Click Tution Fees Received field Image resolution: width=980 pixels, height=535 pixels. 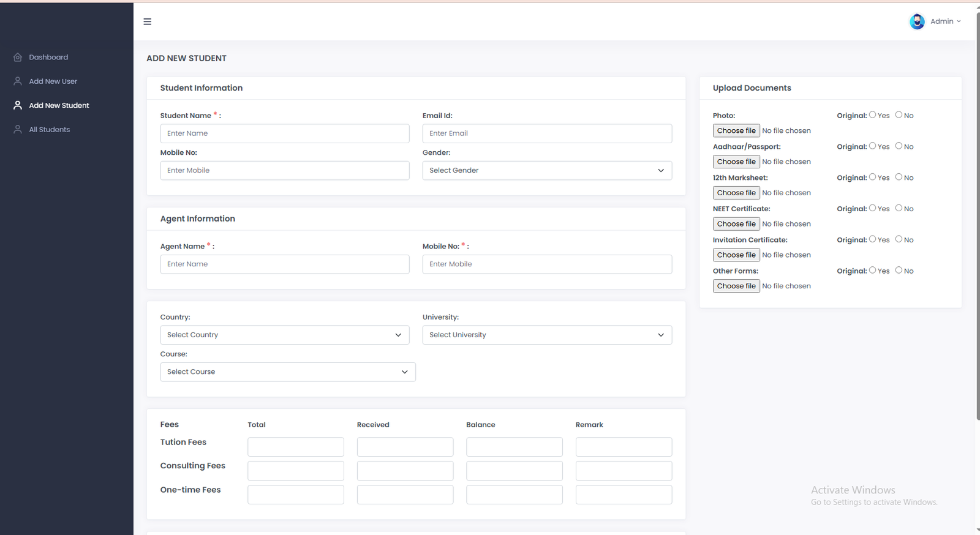(x=405, y=447)
